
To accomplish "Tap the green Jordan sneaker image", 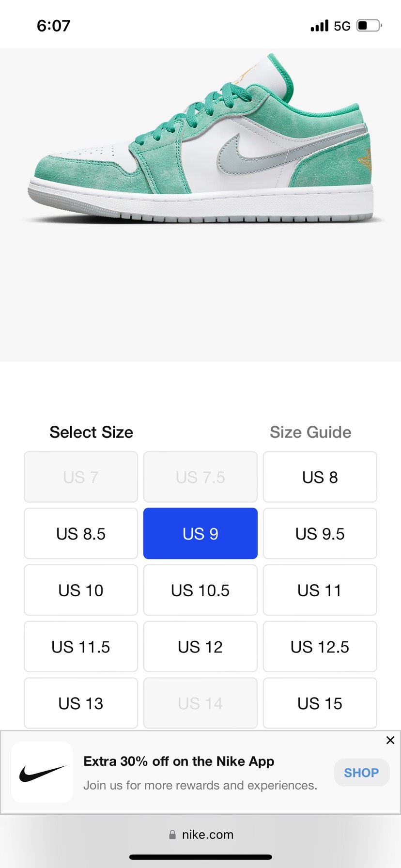I will click(200, 145).
